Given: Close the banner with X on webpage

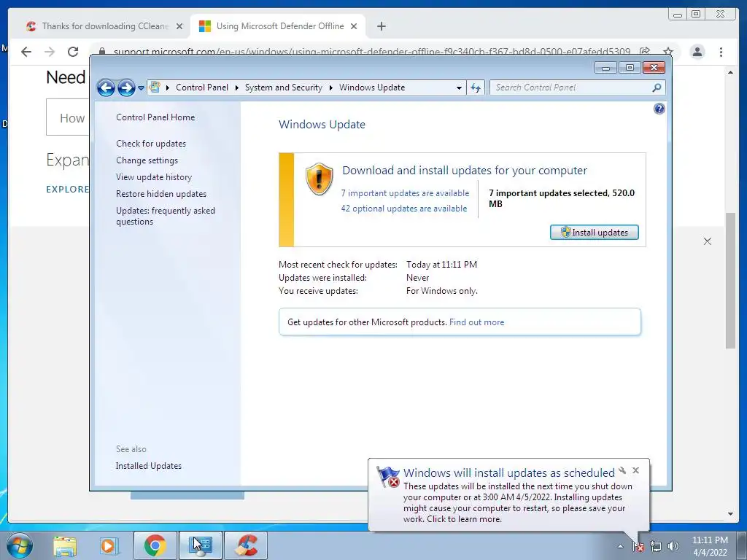Looking at the screenshot, I should (x=708, y=241).
